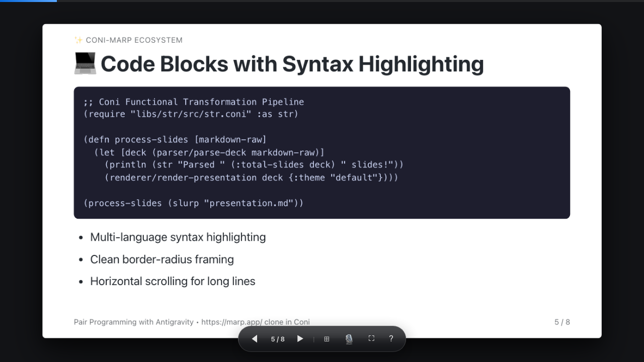The height and width of the screenshot is (362, 644).
Task: Go to the previous slide arrow
Action: click(x=255, y=339)
